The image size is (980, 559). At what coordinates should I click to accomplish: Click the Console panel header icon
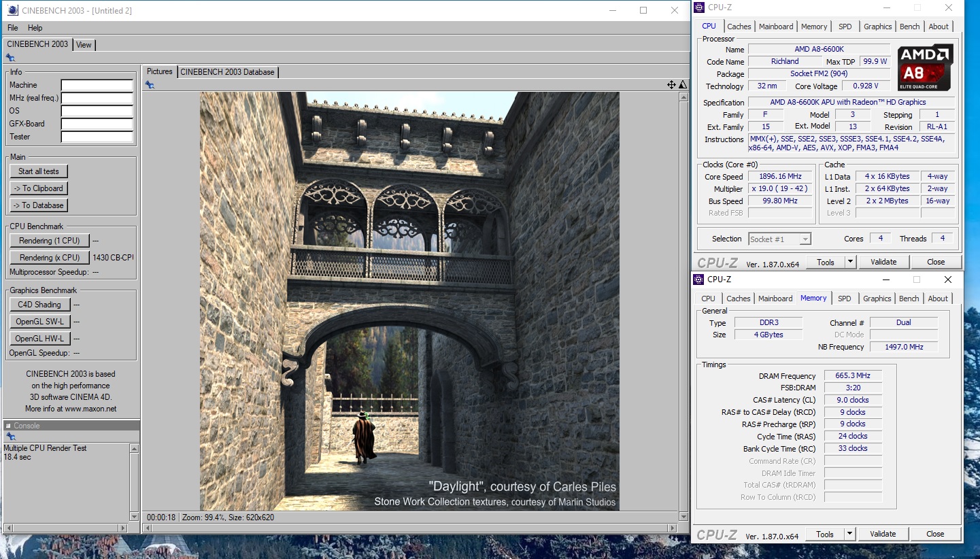(x=8, y=426)
